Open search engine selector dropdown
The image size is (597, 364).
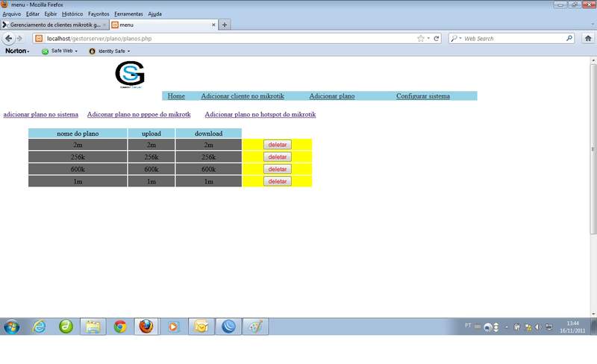[x=456, y=39]
